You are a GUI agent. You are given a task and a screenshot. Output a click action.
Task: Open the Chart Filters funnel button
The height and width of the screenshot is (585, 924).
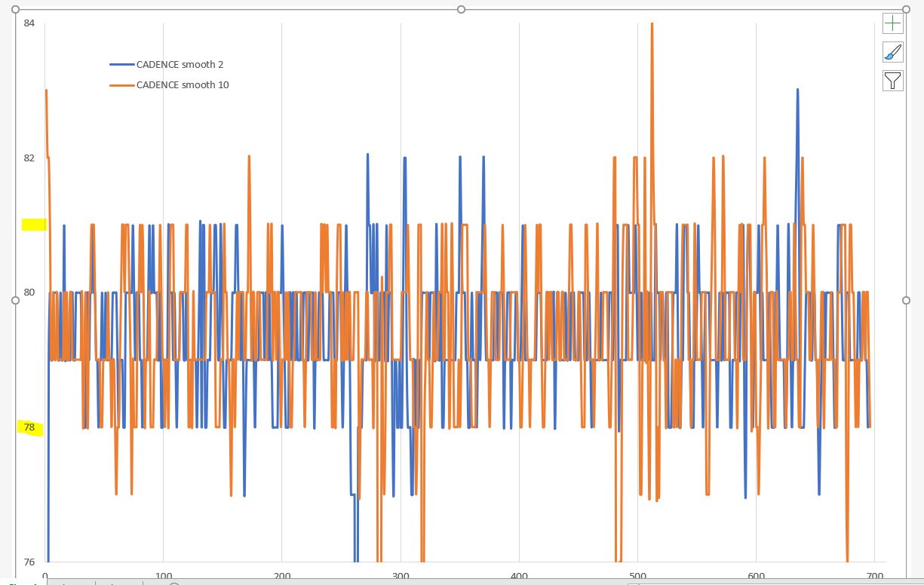pos(893,81)
